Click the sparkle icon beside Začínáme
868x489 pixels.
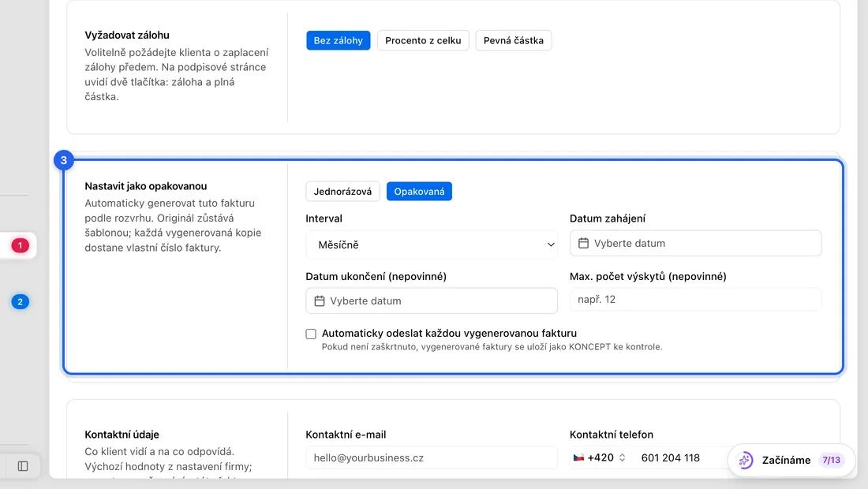(746, 461)
